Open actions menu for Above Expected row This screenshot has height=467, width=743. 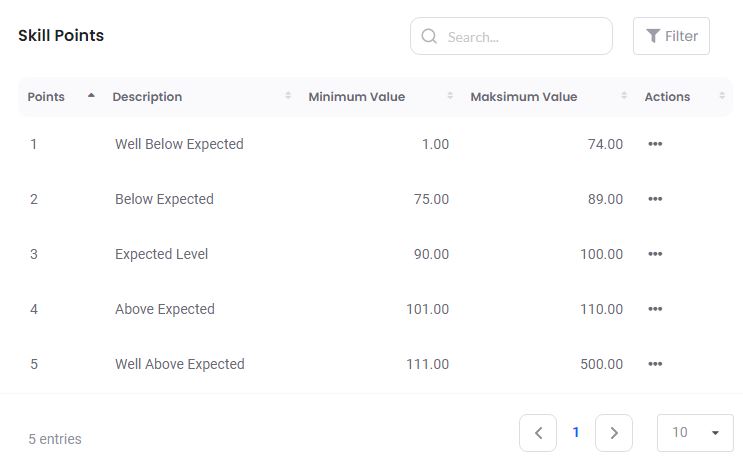point(655,309)
